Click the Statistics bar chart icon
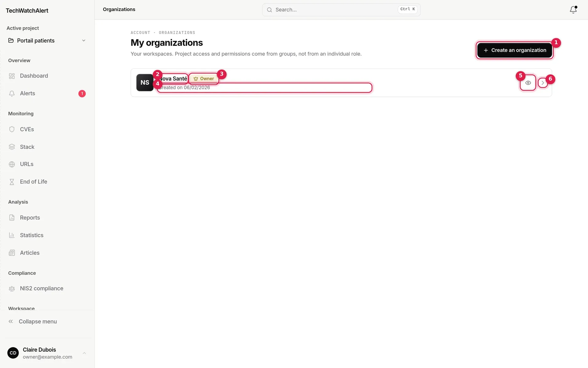 click(12, 235)
